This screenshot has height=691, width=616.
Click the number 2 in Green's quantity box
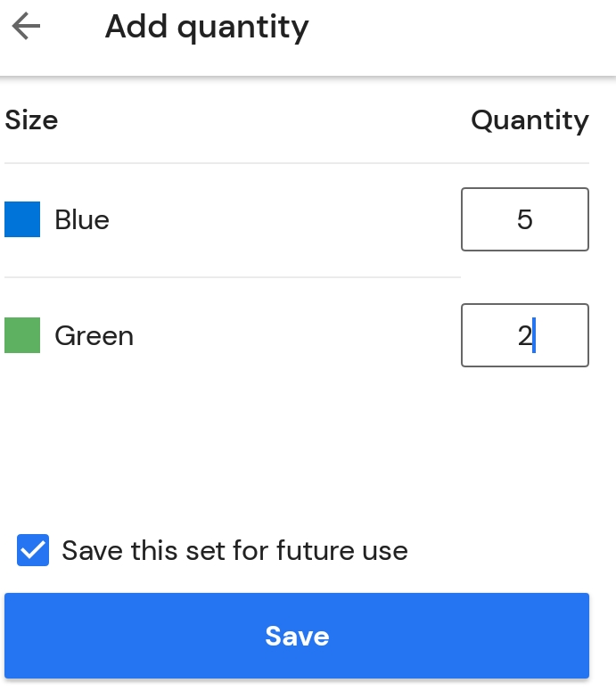click(x=524, y=336)
